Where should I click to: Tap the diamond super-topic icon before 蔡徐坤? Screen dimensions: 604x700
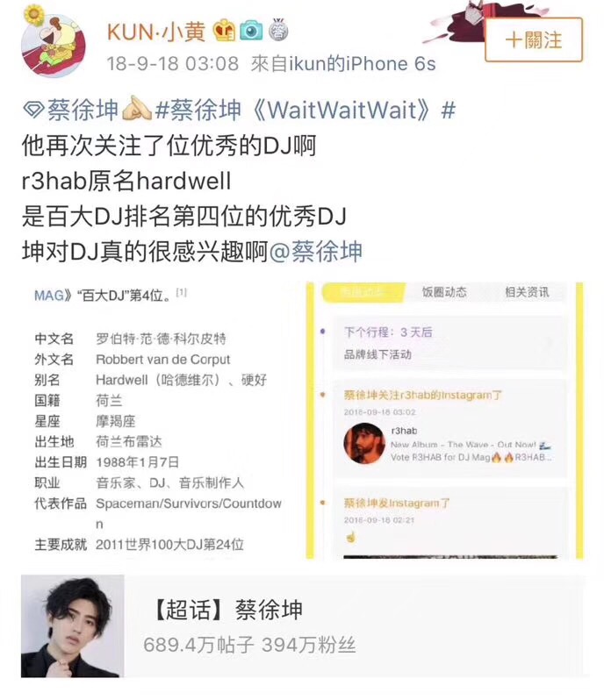(33, 110)
